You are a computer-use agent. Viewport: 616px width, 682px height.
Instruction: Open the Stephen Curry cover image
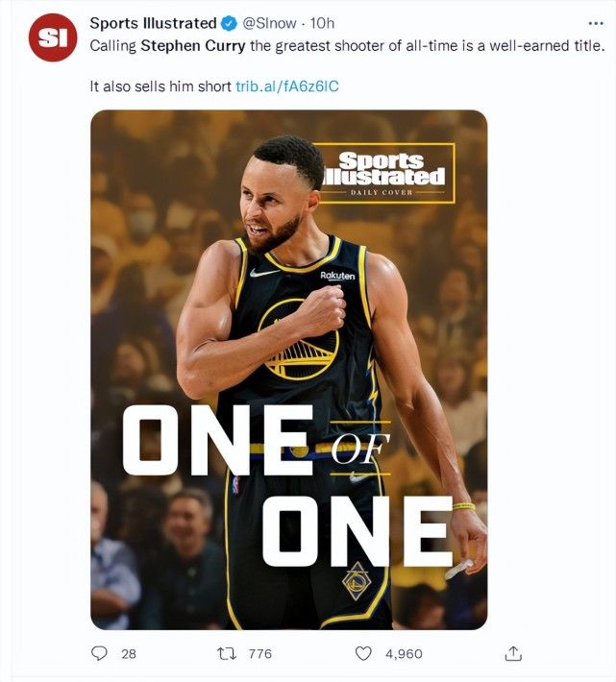point(289,370)
